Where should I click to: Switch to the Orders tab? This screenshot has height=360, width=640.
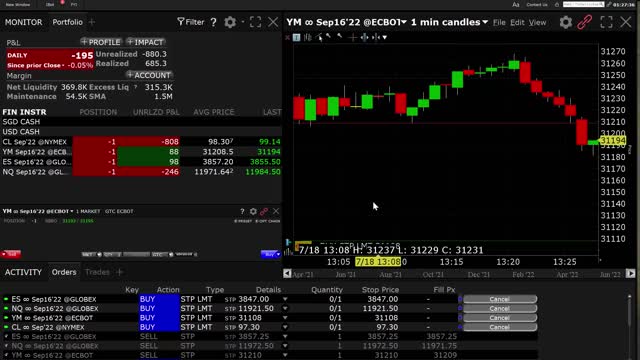point(64,272)
